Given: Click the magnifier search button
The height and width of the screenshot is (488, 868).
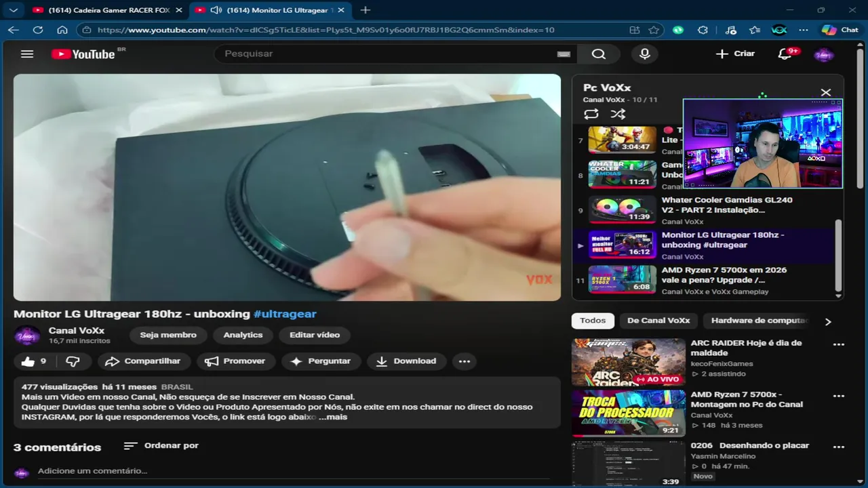Looking at the screenshot, I should (x=598, y=54).
